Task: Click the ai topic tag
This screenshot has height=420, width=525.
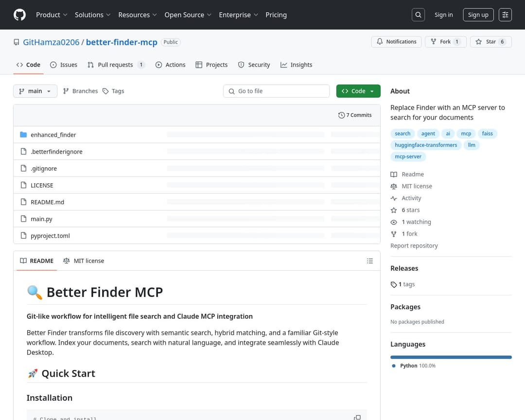Action: 448,134
